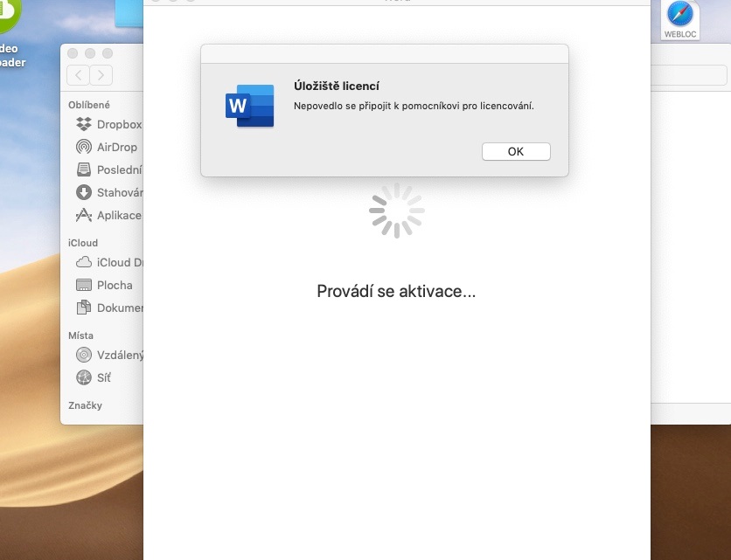731x560 pixels.
Task: Click the Finder window search field
Action: [x=688, y=75]
